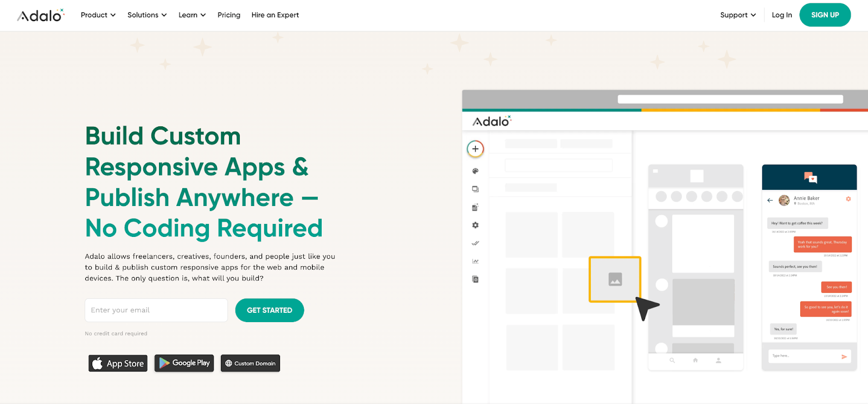Click the bottom versions icon in editor sidebar

[x=475, y=279]
